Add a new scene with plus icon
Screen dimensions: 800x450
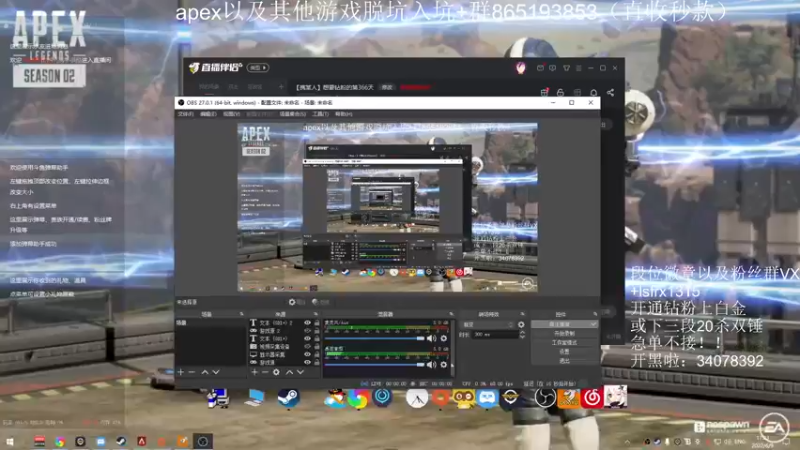click(181, 372)
